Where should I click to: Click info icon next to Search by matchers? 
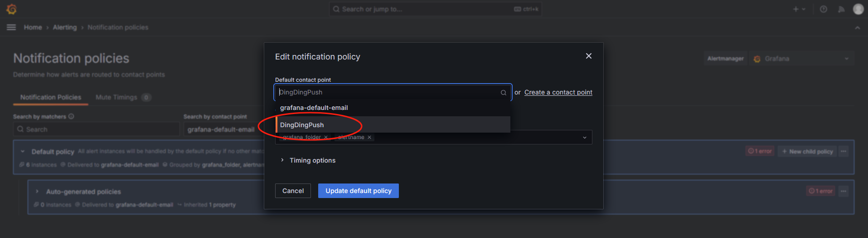coord(71,117)
